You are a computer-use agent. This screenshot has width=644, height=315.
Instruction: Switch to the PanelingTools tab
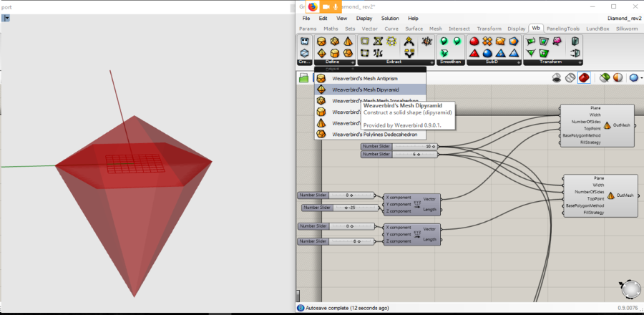563,29
